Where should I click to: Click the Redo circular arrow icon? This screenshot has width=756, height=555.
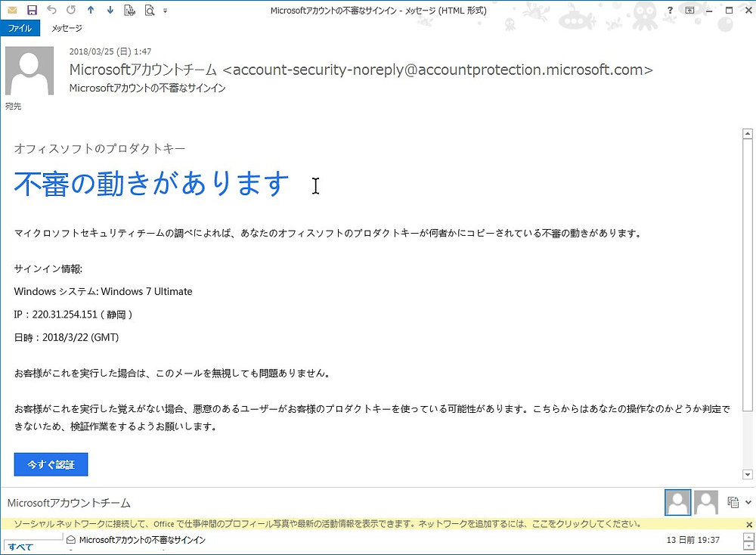point(71,10)
